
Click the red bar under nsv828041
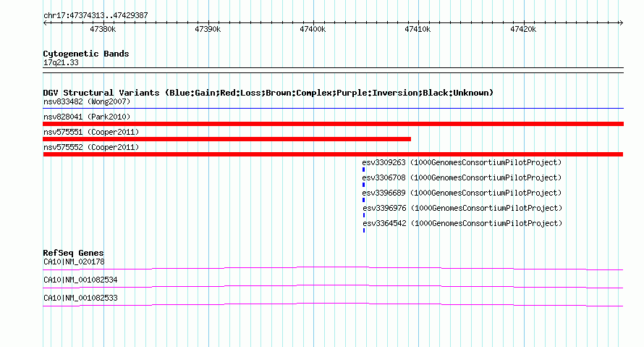coord(333,124)
